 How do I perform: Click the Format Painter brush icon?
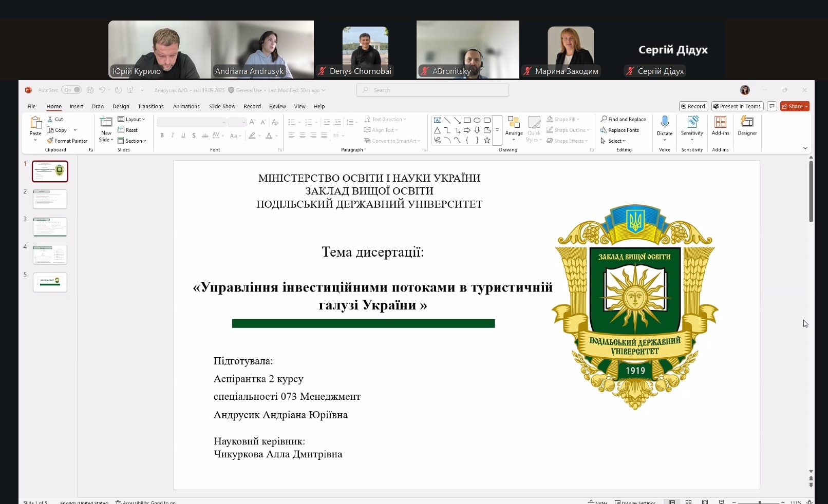pos(50,141)
